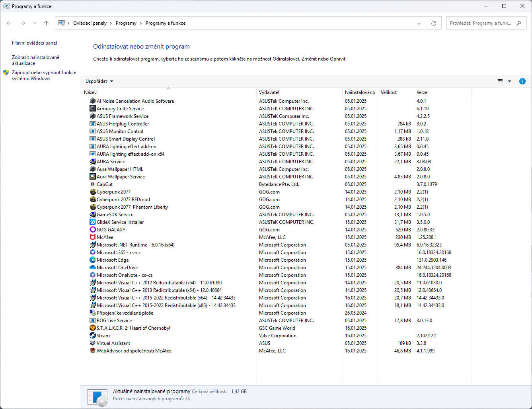Click the Armoury Crate Service icon

tap(93, 109)
